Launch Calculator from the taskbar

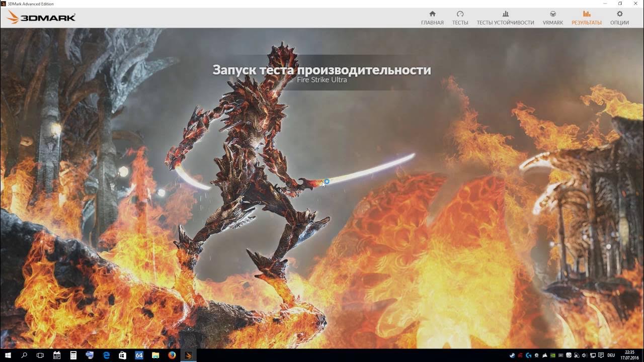click(73, 355)
